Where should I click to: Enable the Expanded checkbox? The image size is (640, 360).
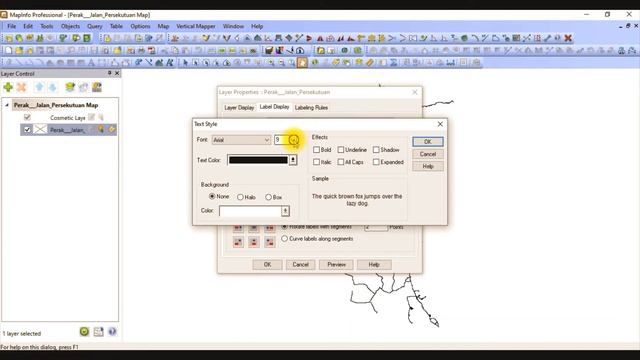coord(376,162)
